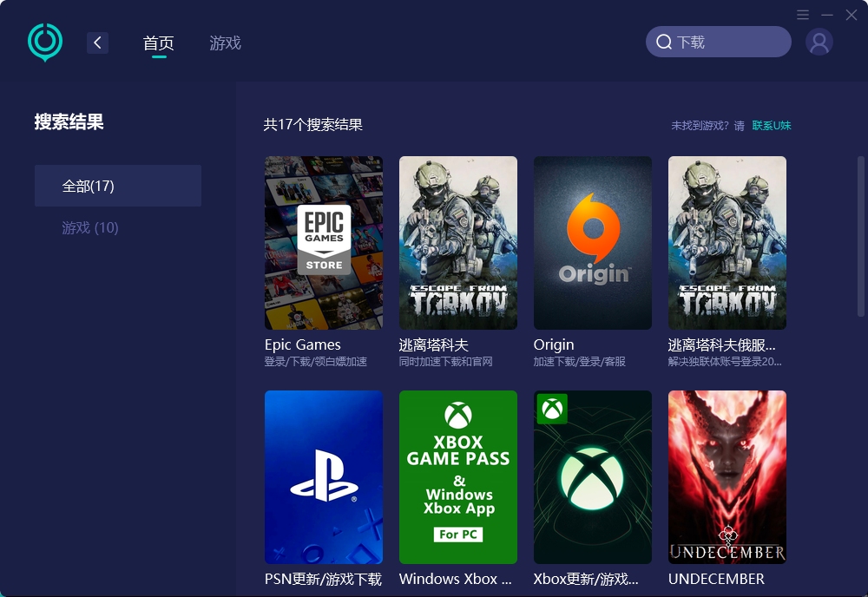Click the 未找到游戏？请 text

click(x=708, y=126)
